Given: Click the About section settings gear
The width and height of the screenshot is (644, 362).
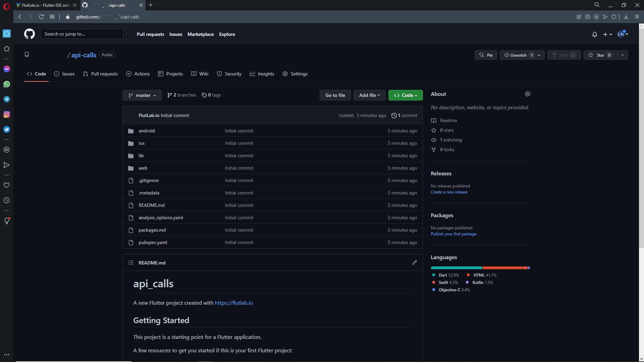Looking at the screenshot, I should 528,94.
